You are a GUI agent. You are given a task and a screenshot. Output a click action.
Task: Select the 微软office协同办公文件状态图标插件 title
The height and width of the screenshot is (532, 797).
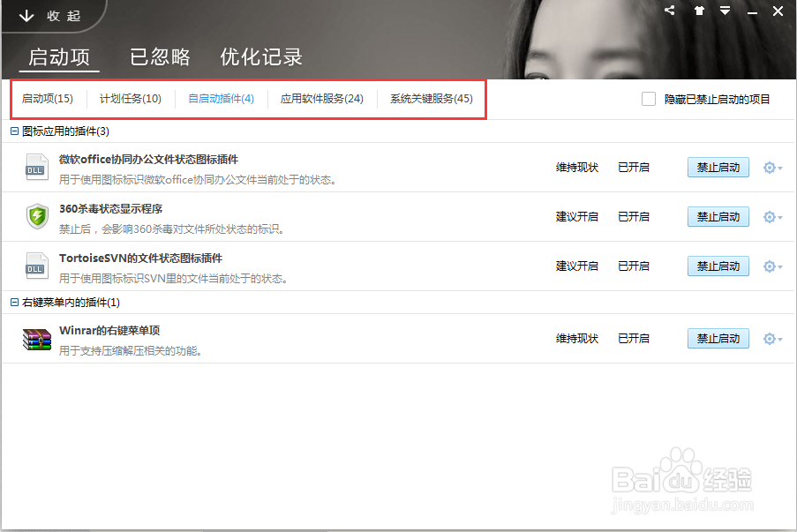[148, 160]
